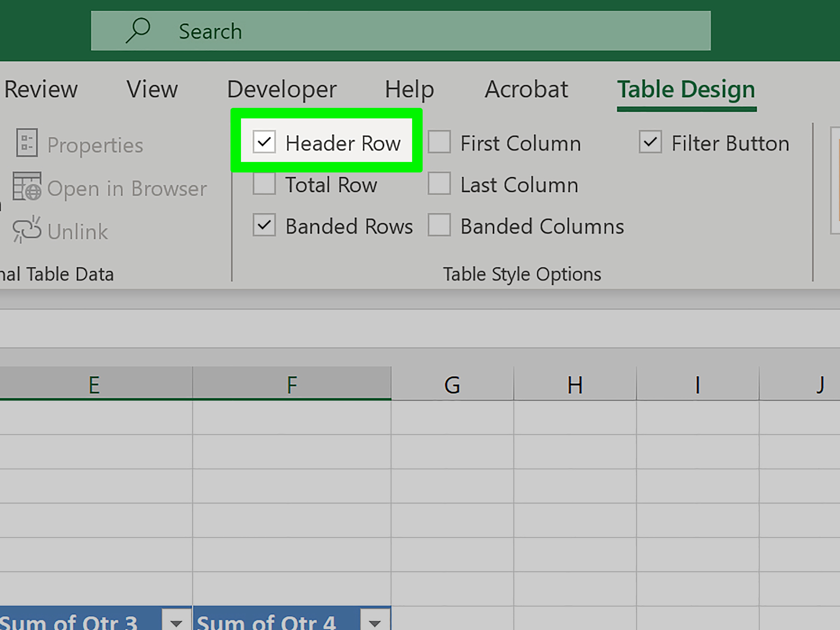Disable the Banded Rows checkbox
This screenshot has height=630, width=840.
pyautogui.click(x=264, y=225)
